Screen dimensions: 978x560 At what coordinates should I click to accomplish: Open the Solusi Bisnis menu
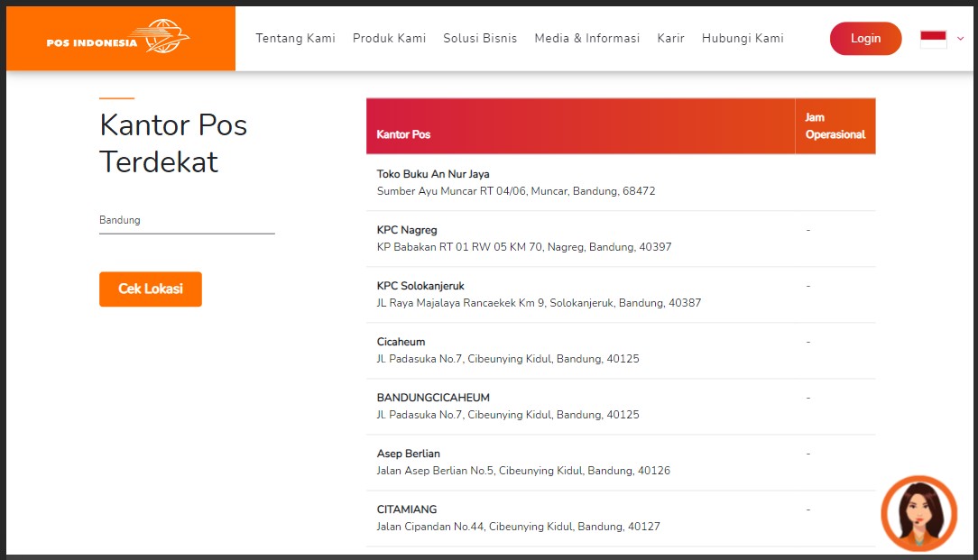(x=480, y=38)
